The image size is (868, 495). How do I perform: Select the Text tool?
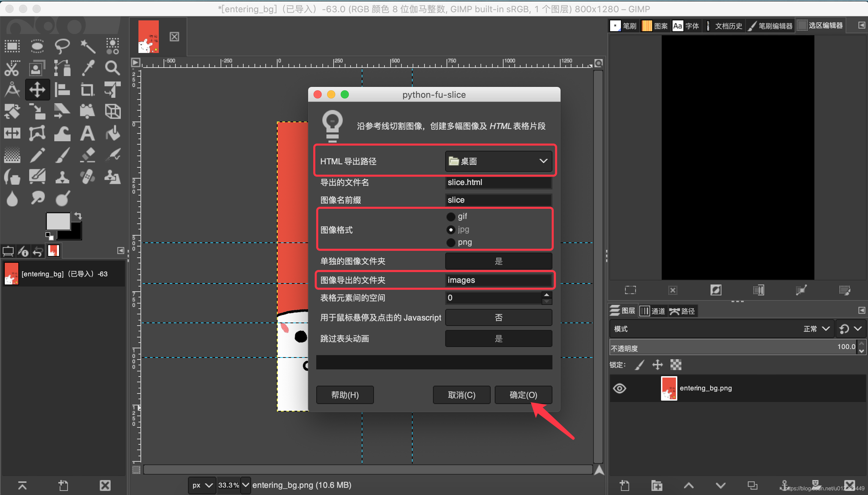[x=87, y=133]
